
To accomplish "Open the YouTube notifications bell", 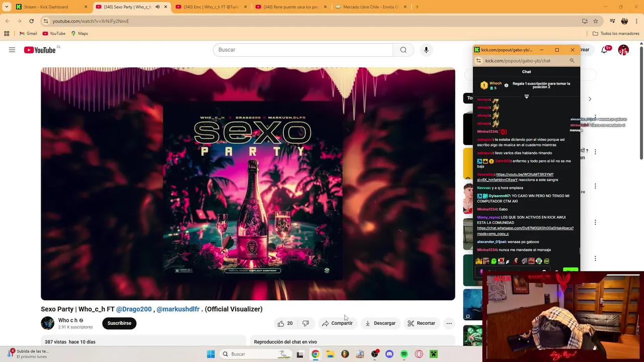I will pyautogui.click(x=605, y=50).
